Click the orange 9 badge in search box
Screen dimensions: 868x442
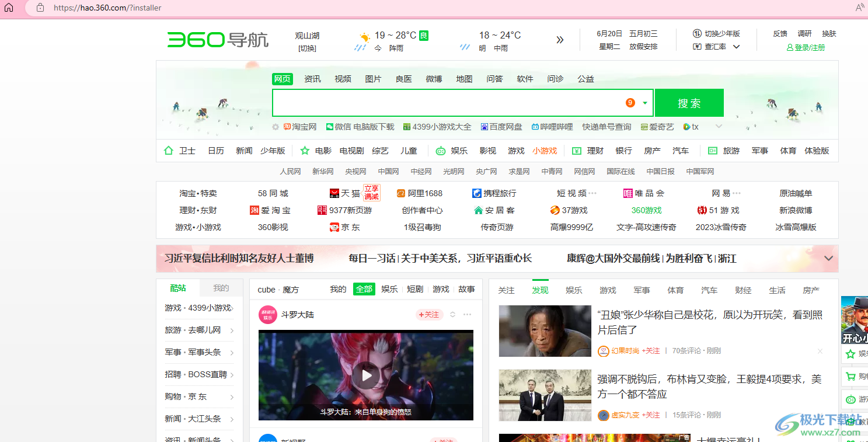click(x=630, y=103)
